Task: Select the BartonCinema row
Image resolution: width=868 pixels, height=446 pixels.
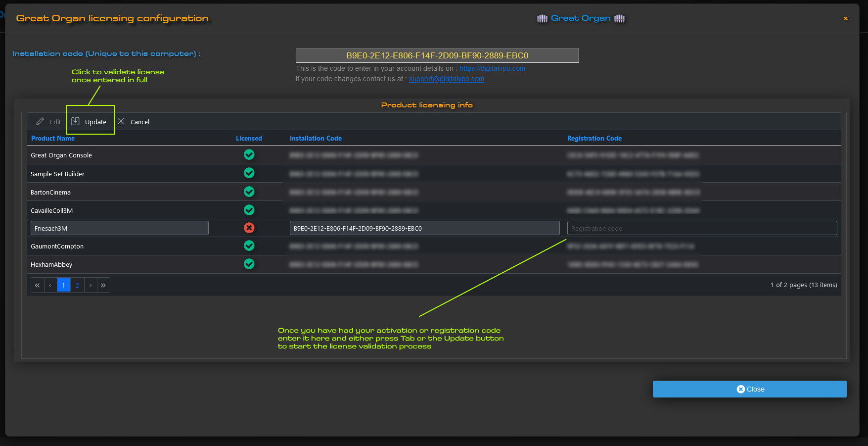Action: (434, 192)
